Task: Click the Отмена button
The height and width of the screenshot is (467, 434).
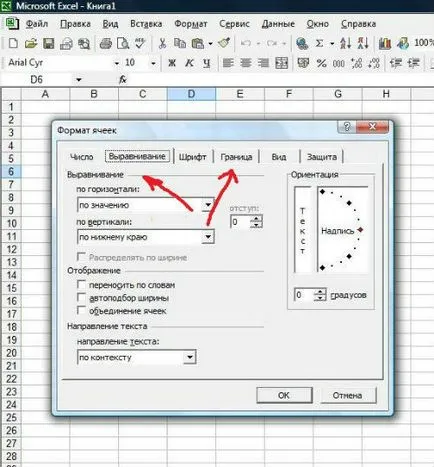Action: [x=347, y=395]
